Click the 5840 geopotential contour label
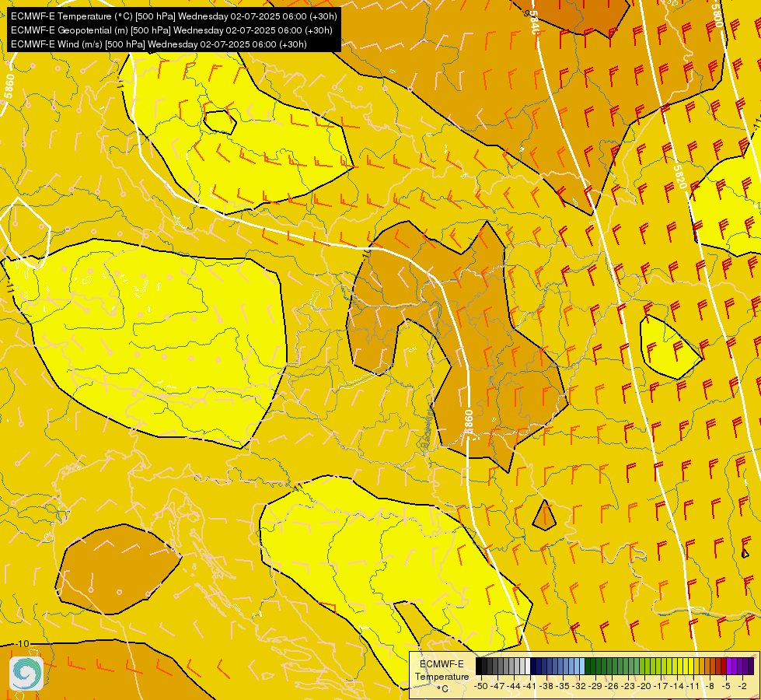 coord(534,23)
